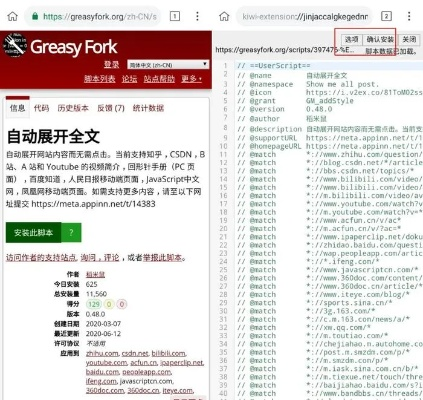Click the 选项 button in the installer
The width and height of the screenshot is (423, 400).
(x=351, y=39)
